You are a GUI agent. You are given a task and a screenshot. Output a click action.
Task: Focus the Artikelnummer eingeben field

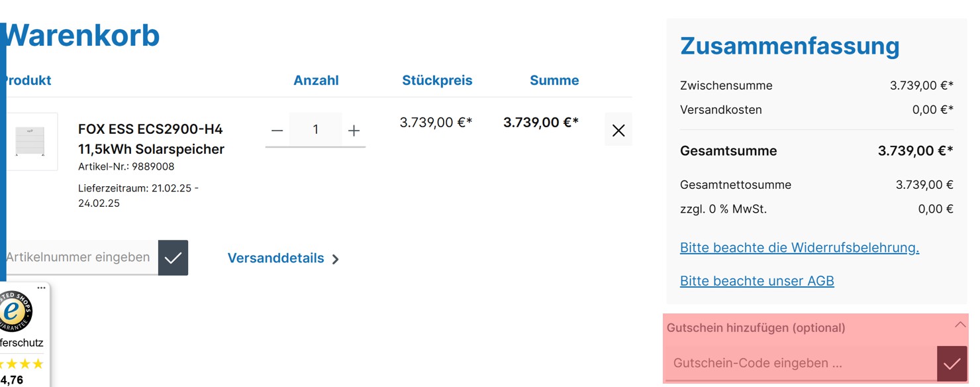80,258
